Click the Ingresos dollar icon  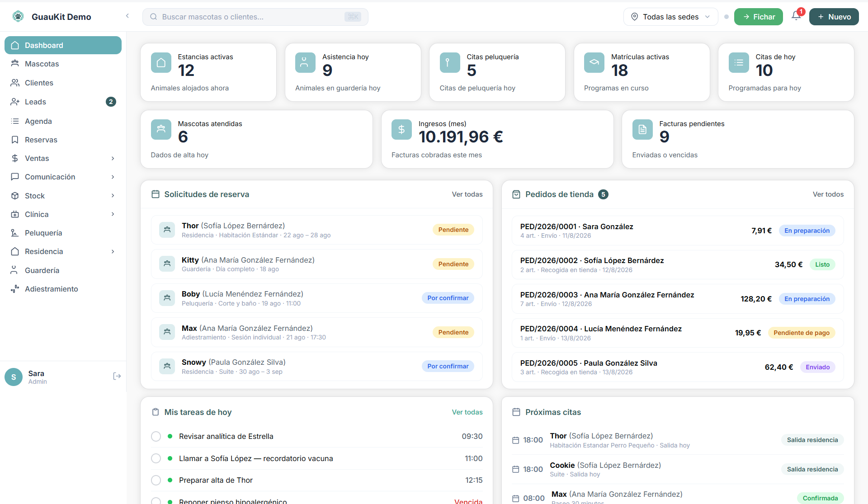(x=401, y=130)
